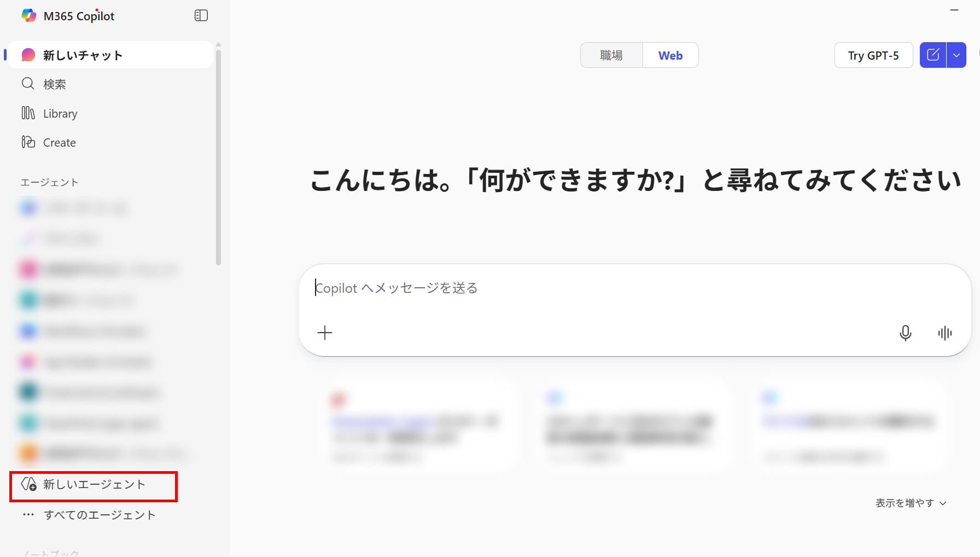The image size is (980, 557).
Task: Attach a file using the plus icon
Action: [325, 333]
